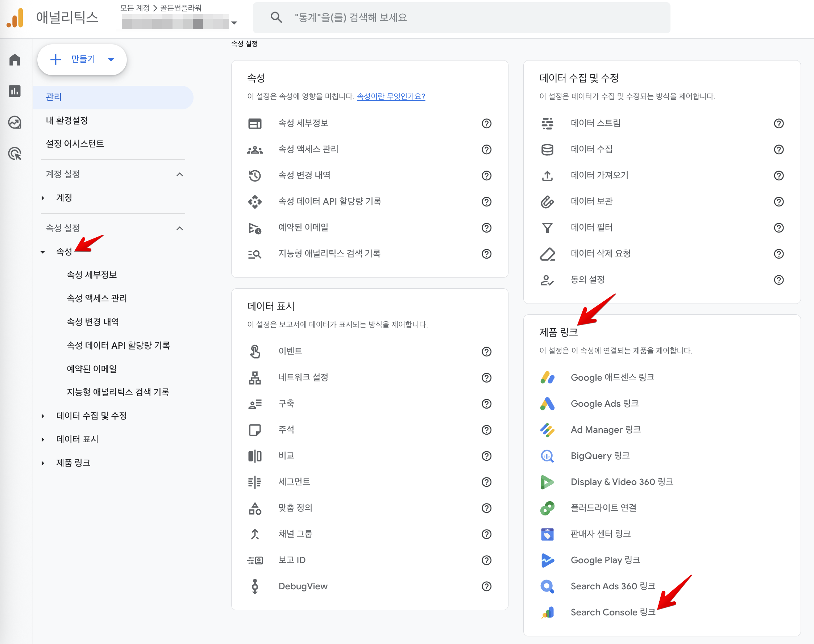Open 내 환경설정
The width and height of the screenshot is (814, 644).
click(67, 120)
